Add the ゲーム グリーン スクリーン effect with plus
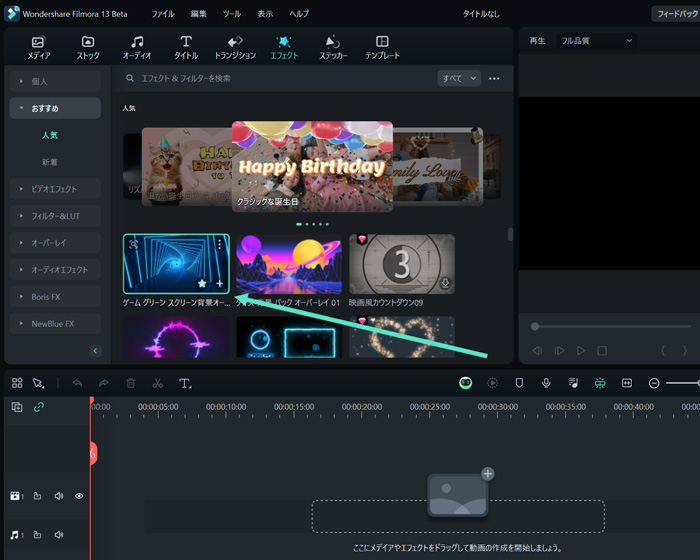 coord(219,284)
